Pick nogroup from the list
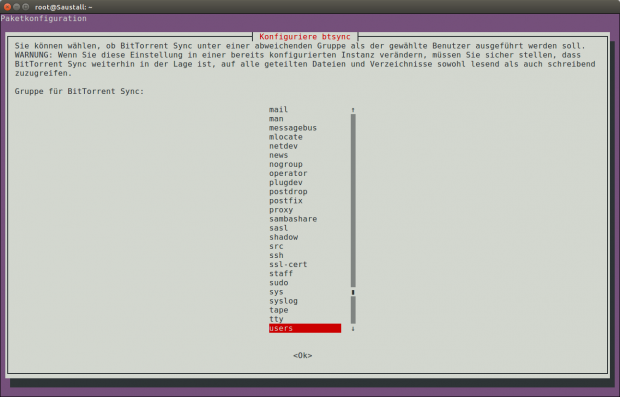The height and width of the screenshot is (397, 620). pos(286,164)
